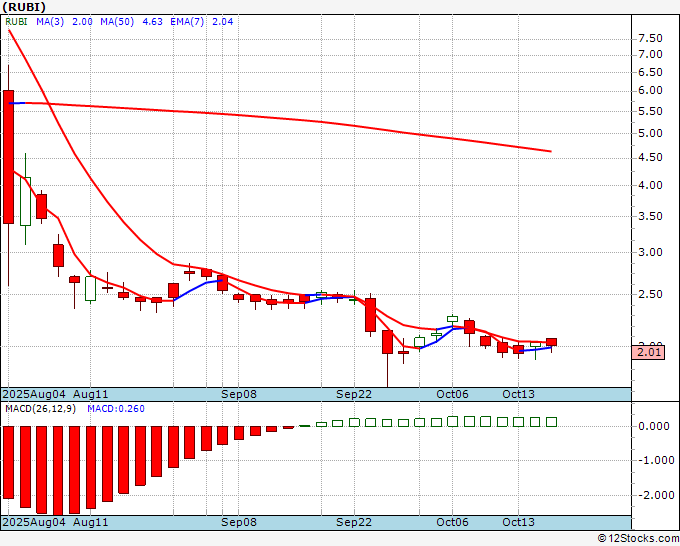Click the 2.50 price axis label

pos(651,294)
